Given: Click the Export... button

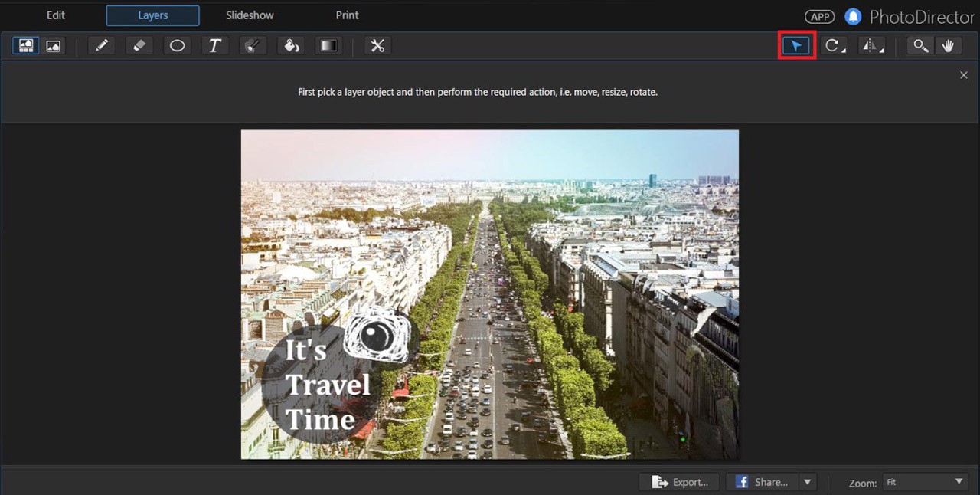Looking at the screenshot, I should click(680, 482).
